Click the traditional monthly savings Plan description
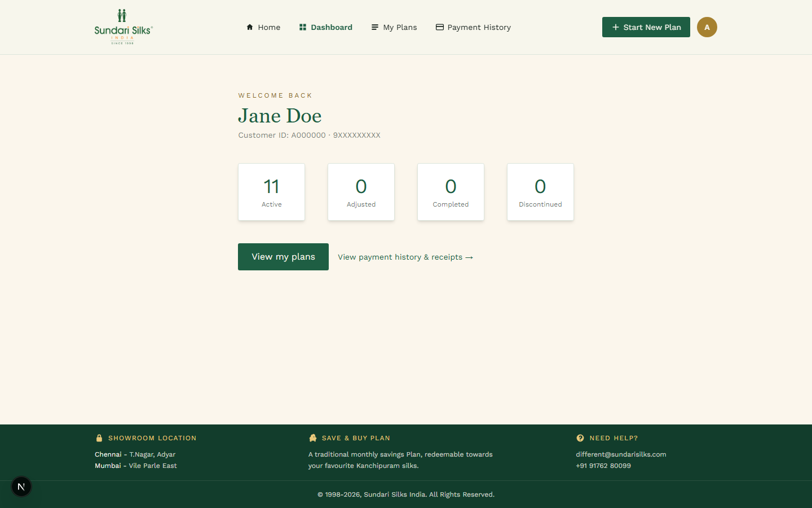The height and width of the screenshot is (508, 812). pos(400,460)
